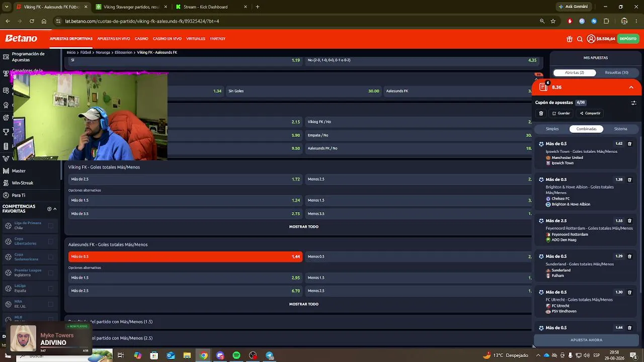The width and height of the screenshot is (644, 362).
Task: Check the NBA EE. UU. checkbox
Action: pyautogui.click(x=50, y=304)
